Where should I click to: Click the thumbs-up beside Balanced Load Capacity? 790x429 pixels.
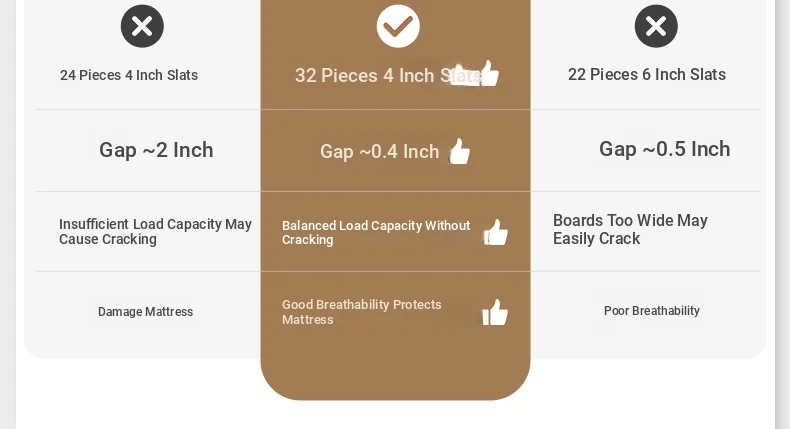pos(496,233)
